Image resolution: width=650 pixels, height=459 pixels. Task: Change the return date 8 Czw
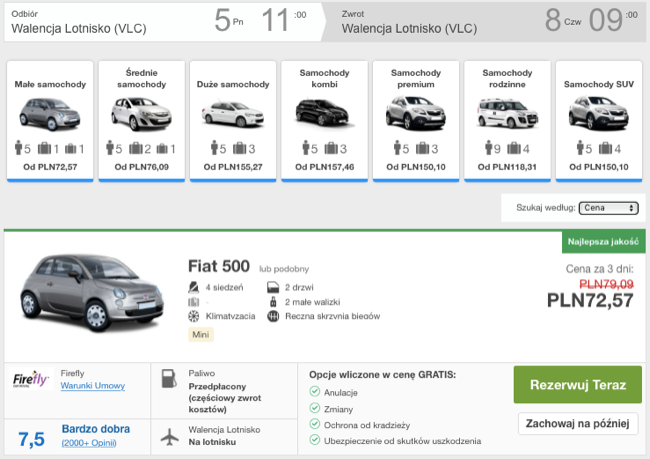point(563,20)
